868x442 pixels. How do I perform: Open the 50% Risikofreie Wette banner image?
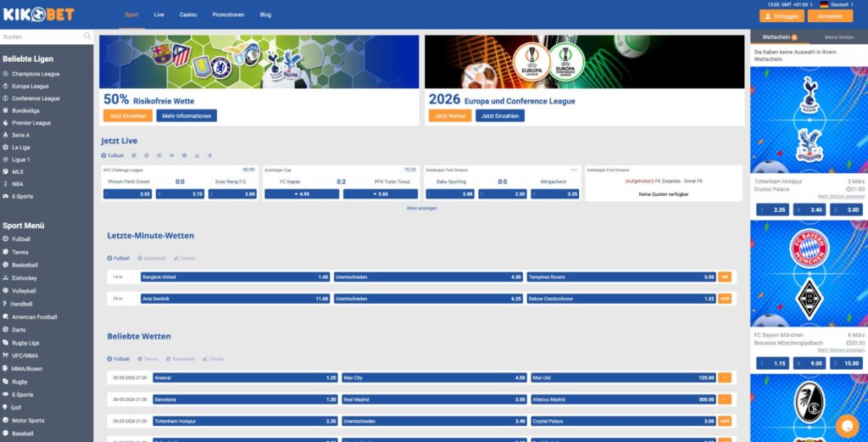click(259, 61)
